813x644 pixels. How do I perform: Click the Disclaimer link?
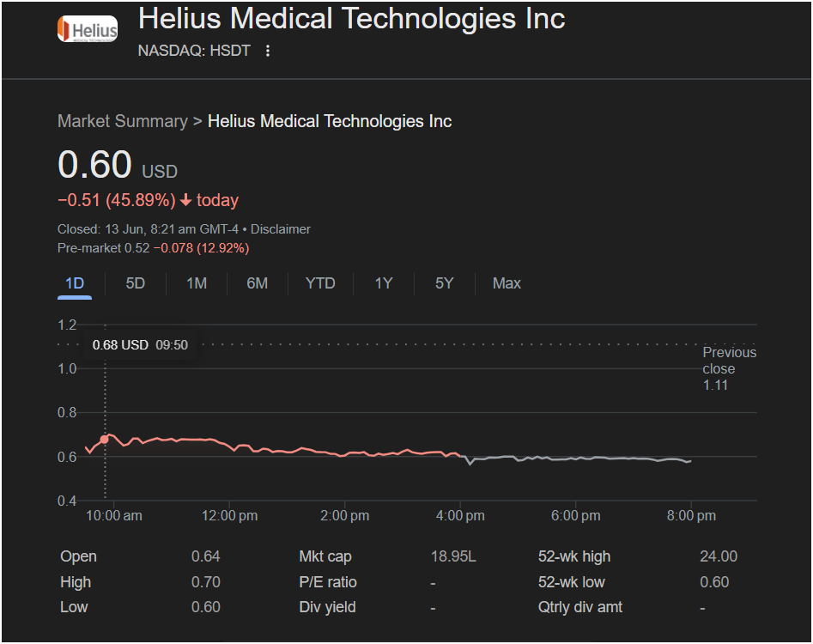[281, 229]
